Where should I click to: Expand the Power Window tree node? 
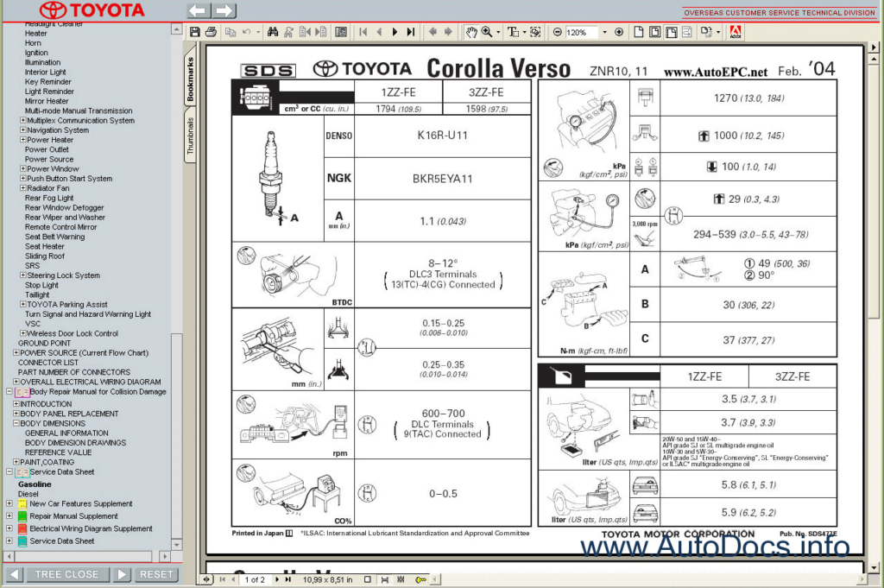pyautogui.click(x=23, y=168)
